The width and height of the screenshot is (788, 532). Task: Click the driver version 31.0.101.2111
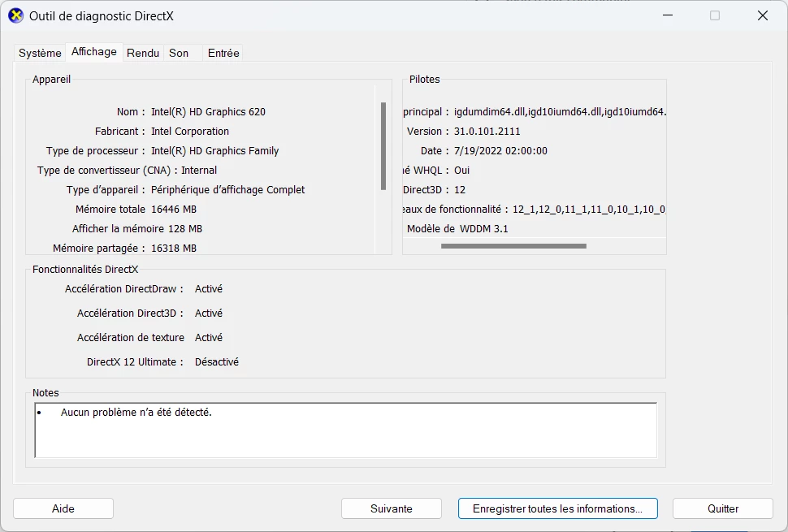(487, 131)
